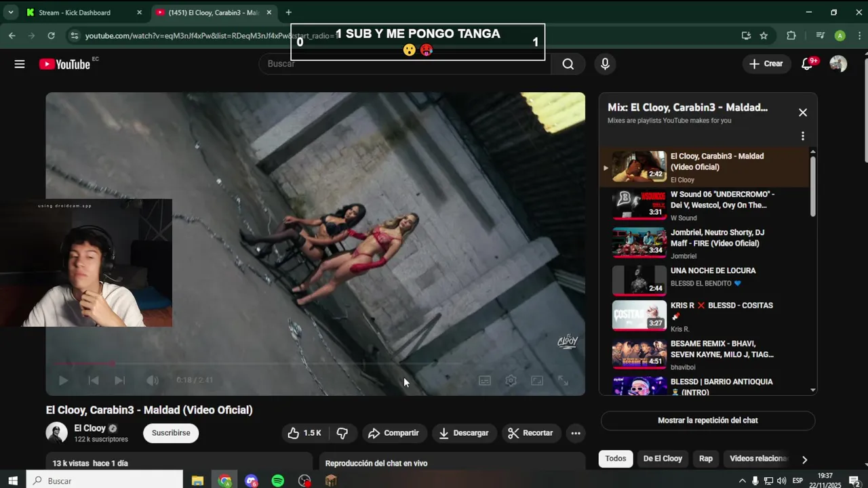Go to the YouTube home logo
868x488 pixels.
[64, 64]
